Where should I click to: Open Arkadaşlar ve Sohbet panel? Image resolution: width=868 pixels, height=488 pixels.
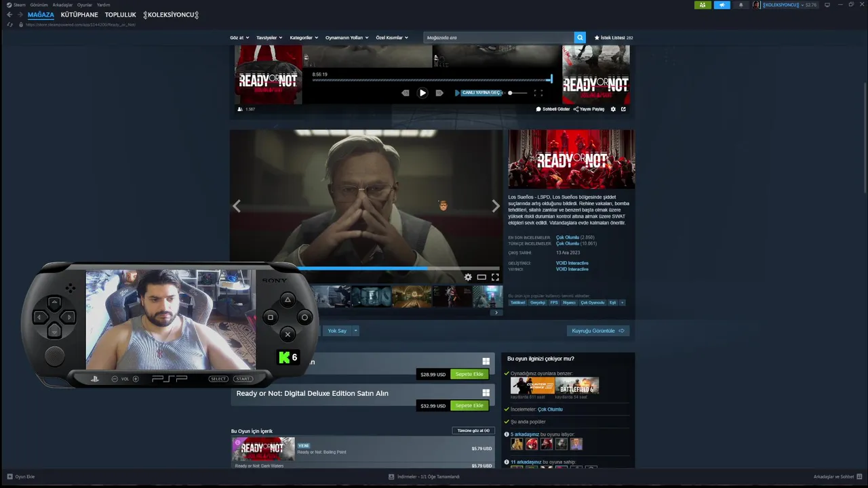[837, 476]
